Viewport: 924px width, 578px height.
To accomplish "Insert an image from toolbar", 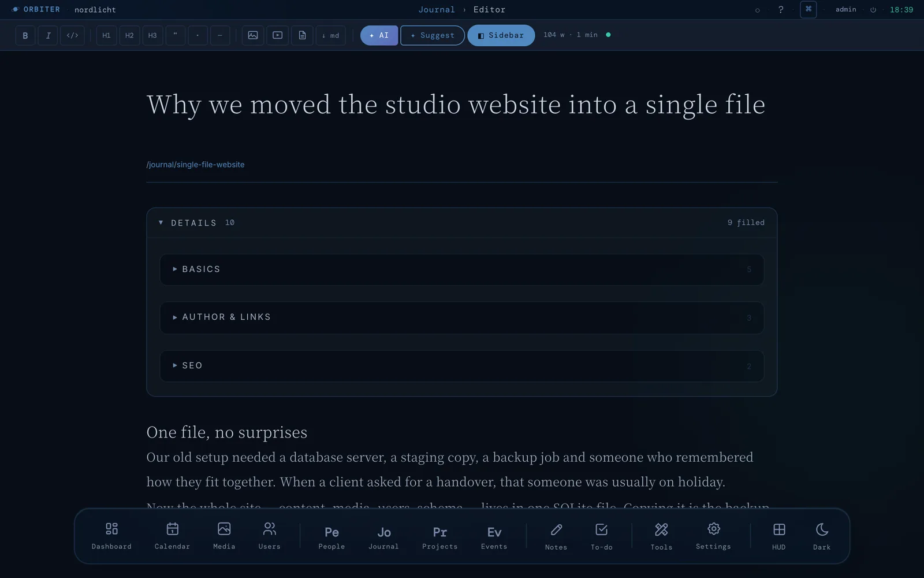I will tap(253, 35).
